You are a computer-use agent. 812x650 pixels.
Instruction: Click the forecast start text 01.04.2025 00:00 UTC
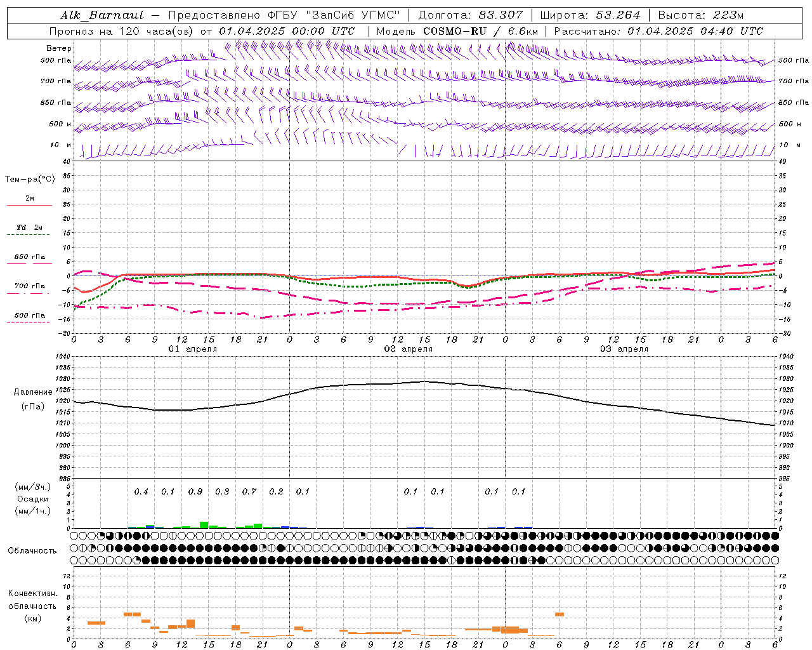(x=287, y=31)
